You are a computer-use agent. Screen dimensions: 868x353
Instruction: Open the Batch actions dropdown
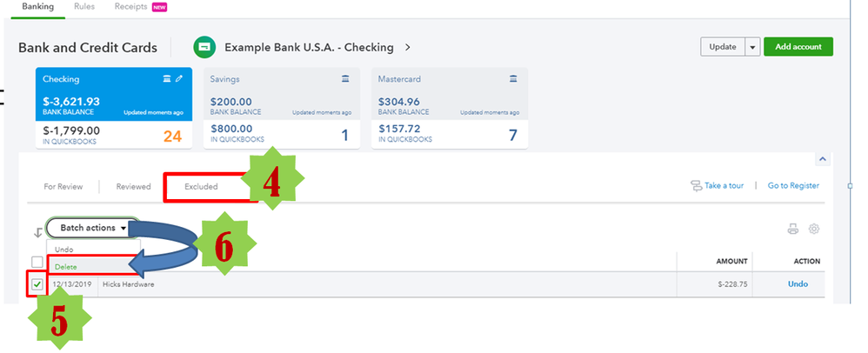[x=92, y=228]
